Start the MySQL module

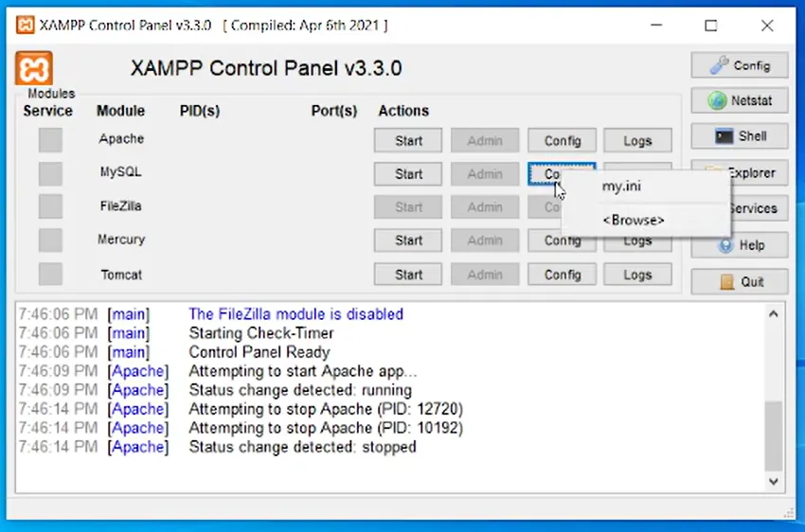tap(408, 174)
